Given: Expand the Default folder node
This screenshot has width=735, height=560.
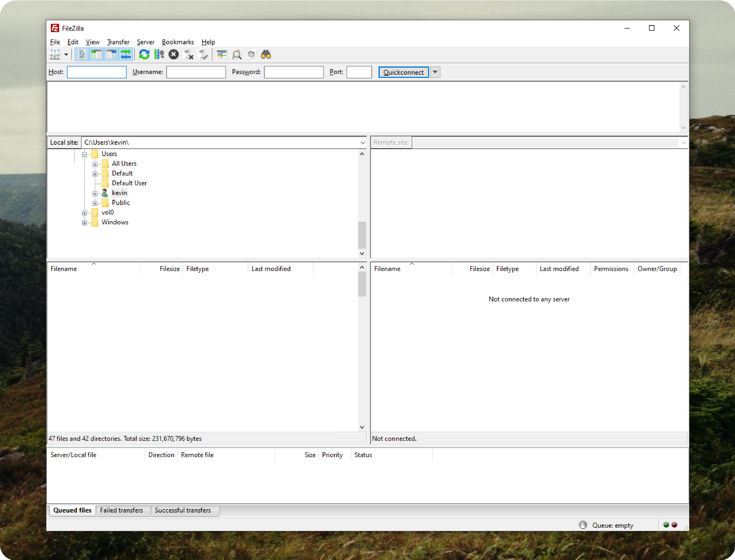Looking at the screenshot, I should pyautogui.click(x=95, y=174).
